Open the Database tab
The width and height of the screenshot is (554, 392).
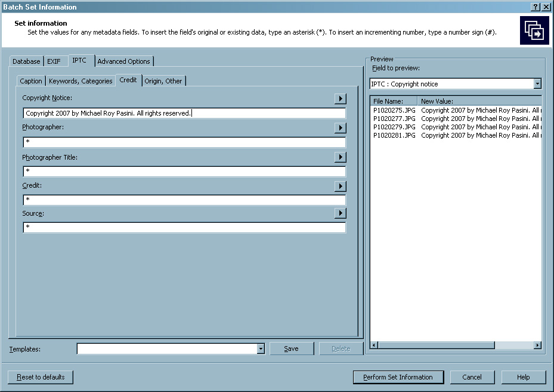[x=27, y=61]
